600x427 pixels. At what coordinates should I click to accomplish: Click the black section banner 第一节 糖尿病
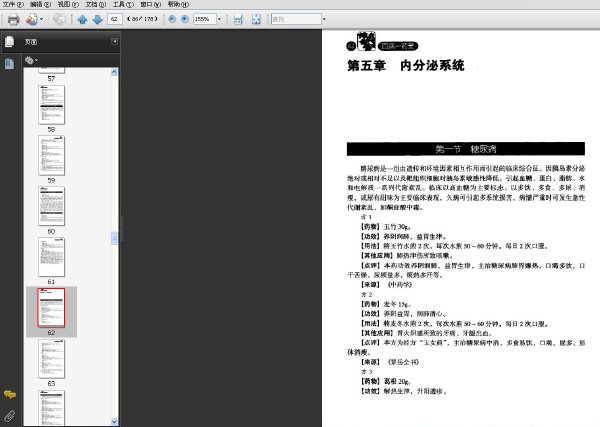[x=466, y=149]
